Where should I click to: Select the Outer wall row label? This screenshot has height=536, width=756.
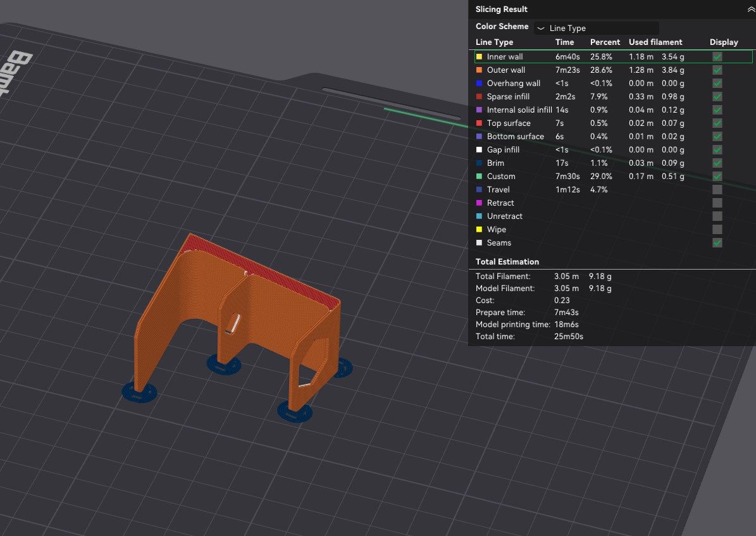click(x=505, y=70)
